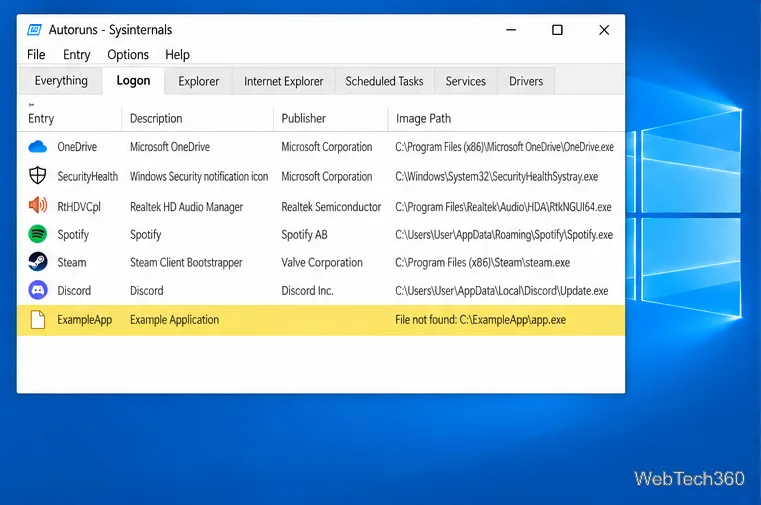Sort by the Description column header

(x=198, y=118)
